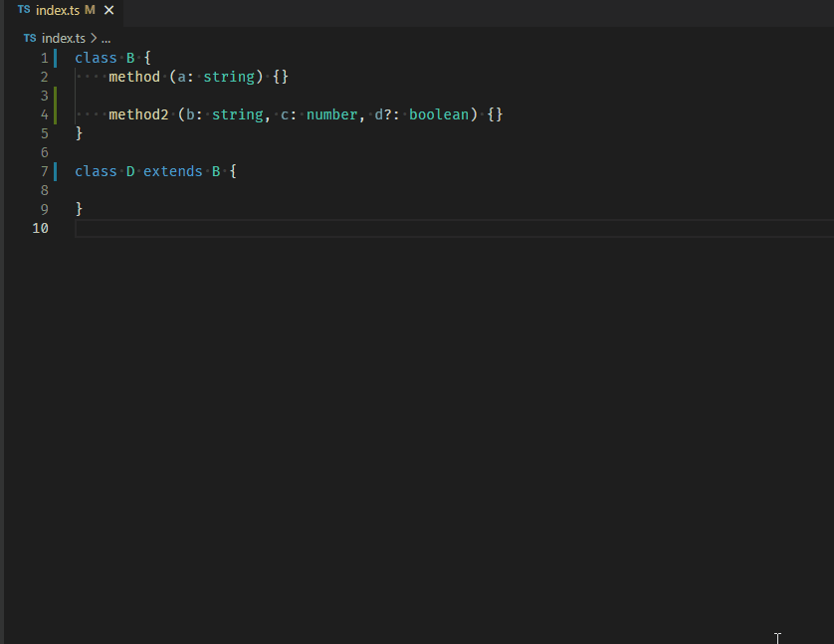Click the breadcrumb chevron separator
The image size is (834, 644).
[94, 38]
